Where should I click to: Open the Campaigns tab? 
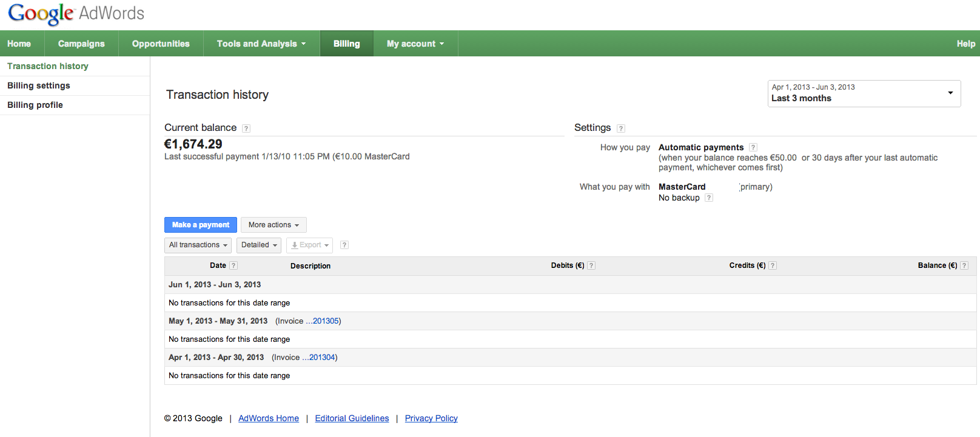tap(81, 44)
